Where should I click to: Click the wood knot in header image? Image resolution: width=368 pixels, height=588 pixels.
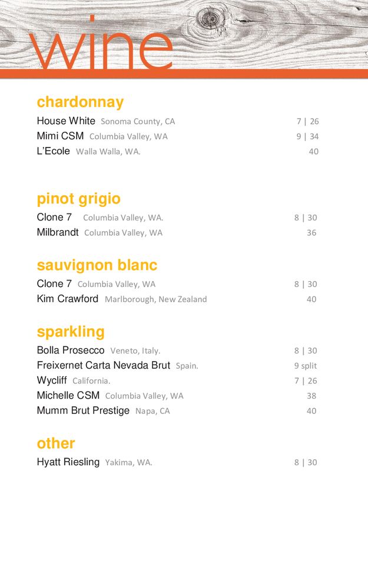[210, 19]
